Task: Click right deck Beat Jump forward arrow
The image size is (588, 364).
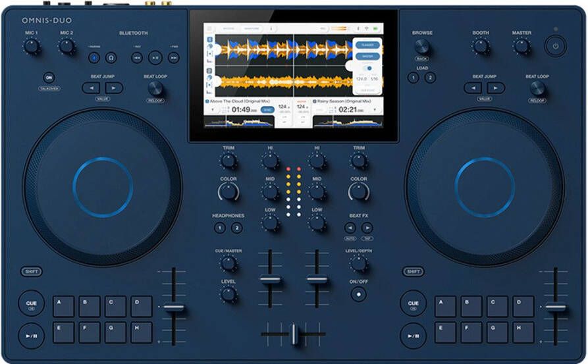Action: pos(496,88)
